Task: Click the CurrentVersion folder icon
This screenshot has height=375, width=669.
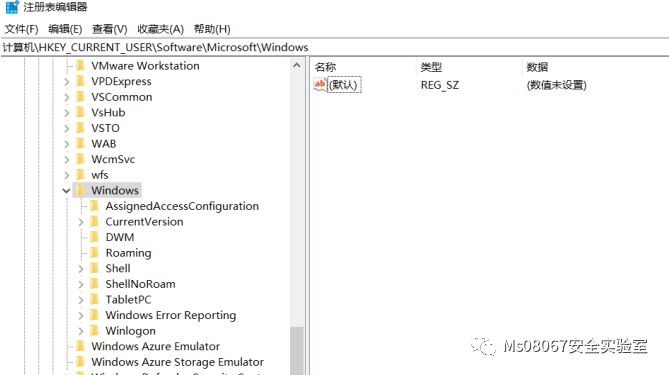Action: [x=95, y=221]
